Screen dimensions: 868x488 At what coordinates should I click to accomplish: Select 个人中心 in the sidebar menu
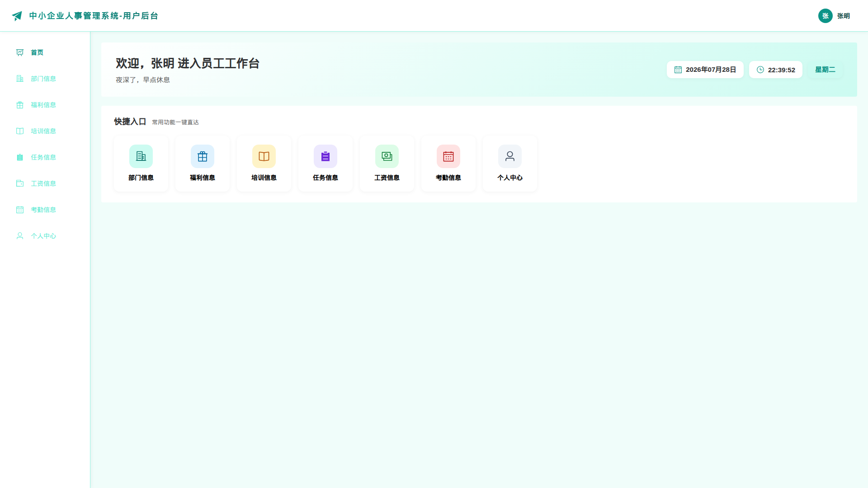(x=45, y=236)
